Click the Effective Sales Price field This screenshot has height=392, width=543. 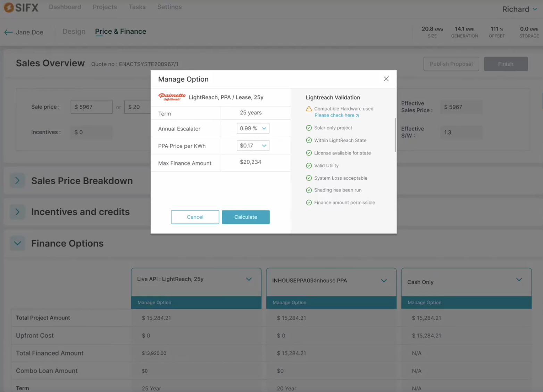(x=461, y=107)
